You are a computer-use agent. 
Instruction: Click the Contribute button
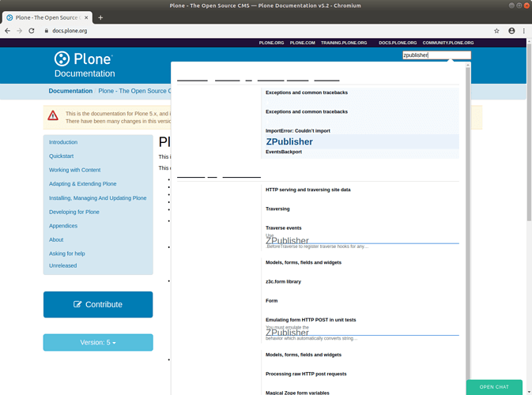coord(98,304)
